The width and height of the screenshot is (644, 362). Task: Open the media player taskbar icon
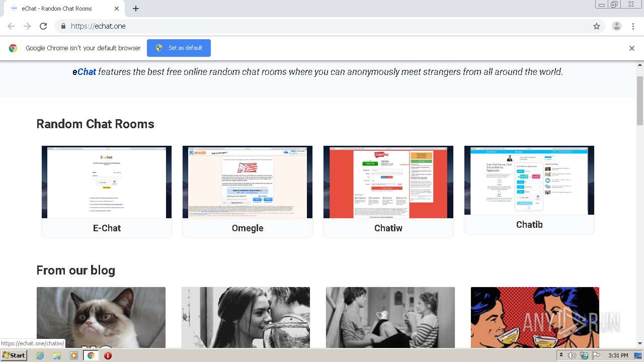coord(74,355)
